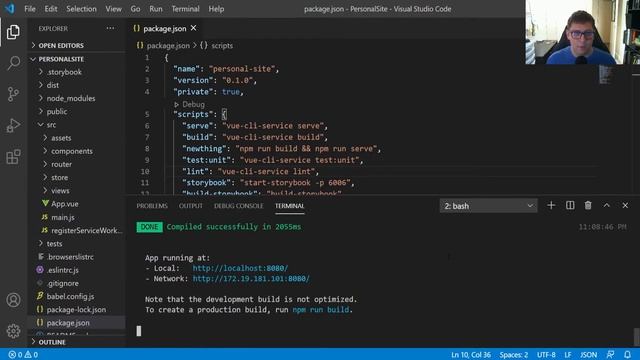Switch to the Problems panel tab
Image resolution: width=640 pixels, height=360 pixels.
152,206
